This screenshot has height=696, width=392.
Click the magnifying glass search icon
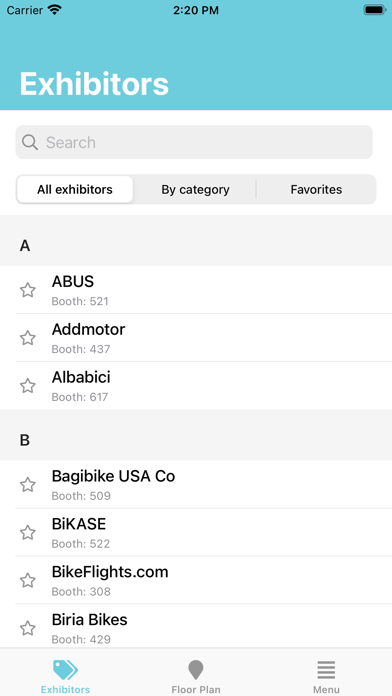click(30, 142)
